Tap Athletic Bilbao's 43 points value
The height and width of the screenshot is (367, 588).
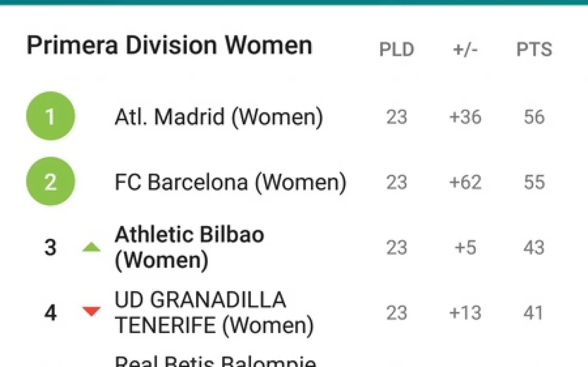click(534, 248)
